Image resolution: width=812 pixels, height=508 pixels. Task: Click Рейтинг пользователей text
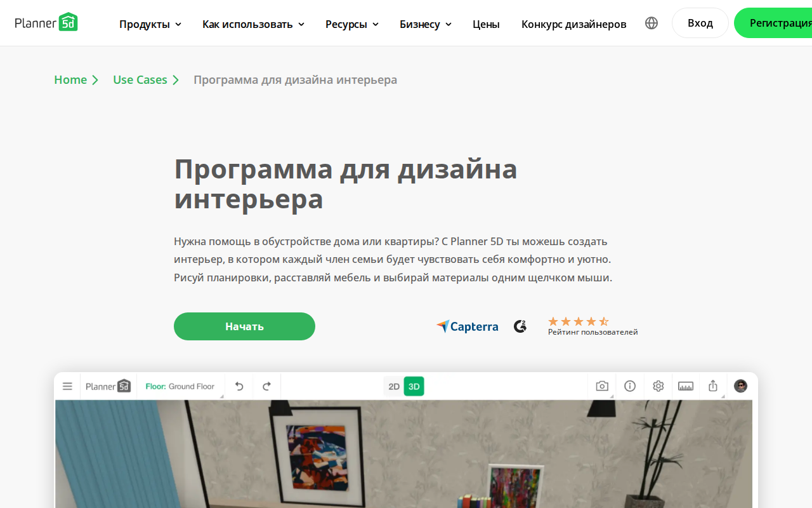(x=593, y=332)
